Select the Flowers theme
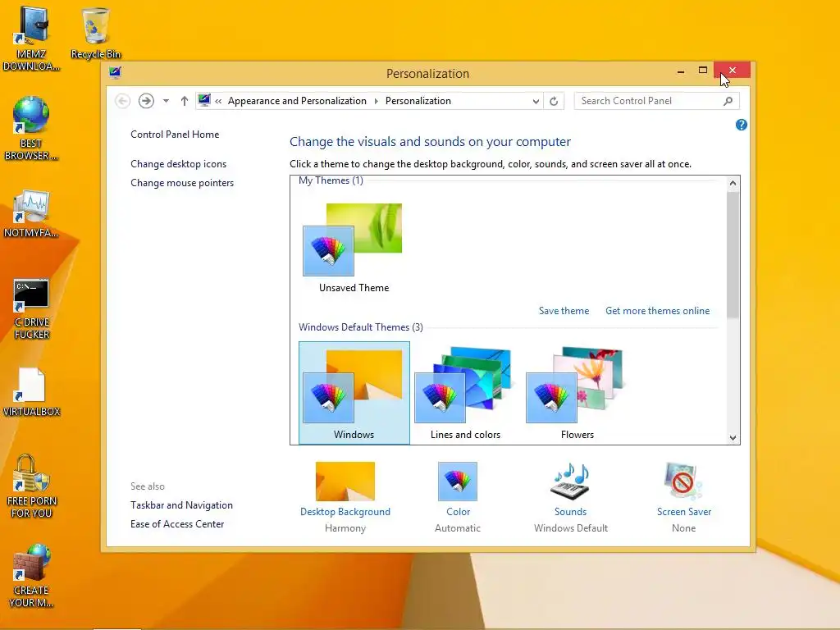 pos(577,393)
